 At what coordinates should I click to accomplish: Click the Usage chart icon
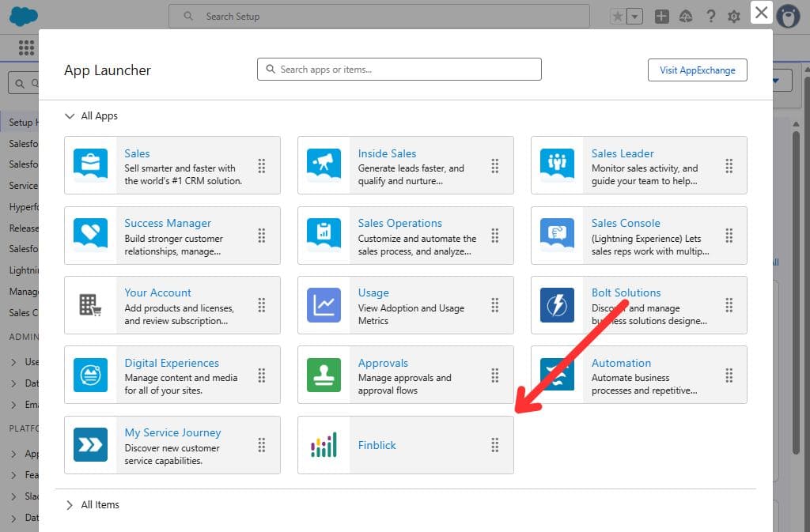pos(324,305)
